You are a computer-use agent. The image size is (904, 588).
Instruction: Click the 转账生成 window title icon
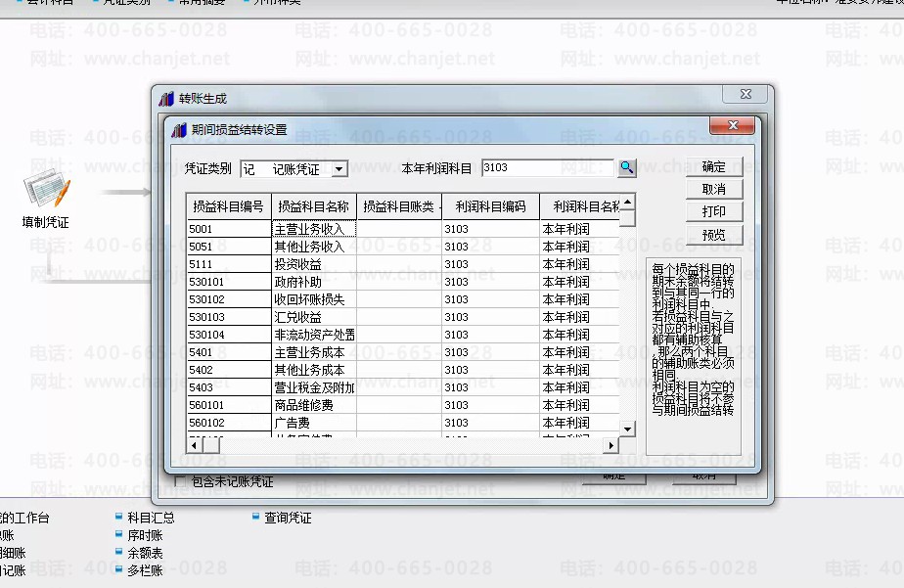(x=165, y=99)
